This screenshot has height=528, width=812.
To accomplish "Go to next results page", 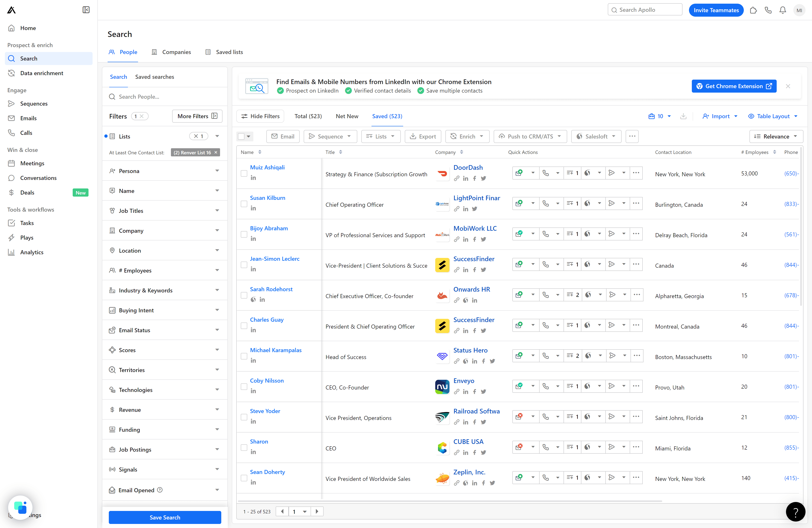I will point(317,511).
